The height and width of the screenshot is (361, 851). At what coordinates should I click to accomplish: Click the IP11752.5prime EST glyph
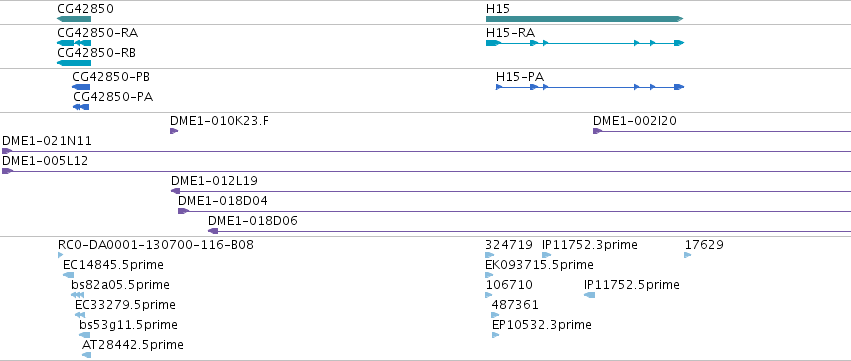pos(589,295)
